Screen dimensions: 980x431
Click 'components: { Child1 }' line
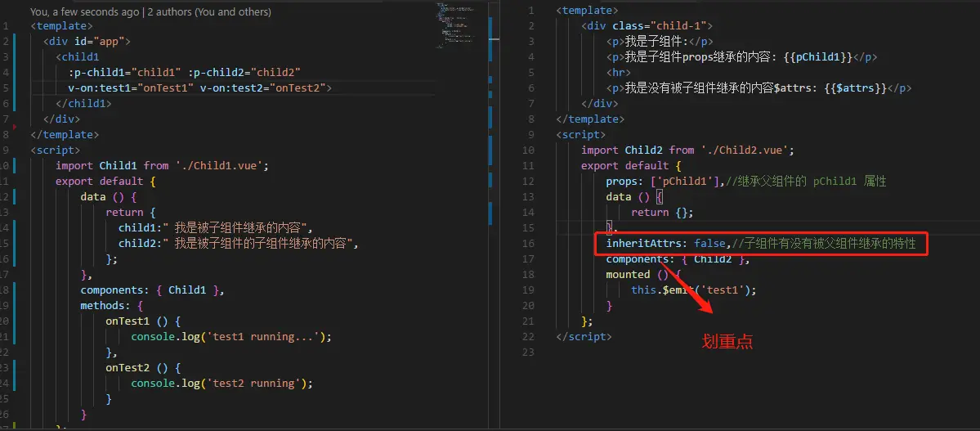(153, 290)
